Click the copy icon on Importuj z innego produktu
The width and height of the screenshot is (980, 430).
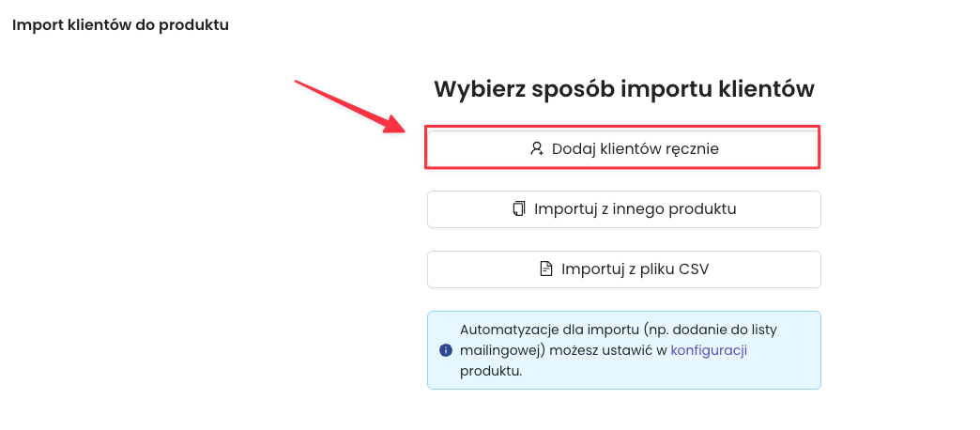pyautogui.click(x=519, y=209)
